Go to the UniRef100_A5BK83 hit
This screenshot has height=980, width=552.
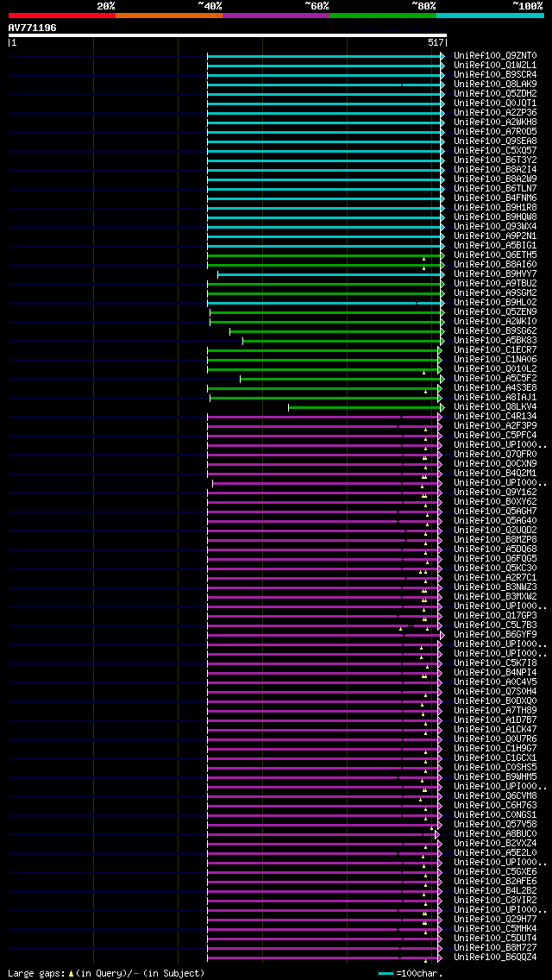[x=495, y=341]
